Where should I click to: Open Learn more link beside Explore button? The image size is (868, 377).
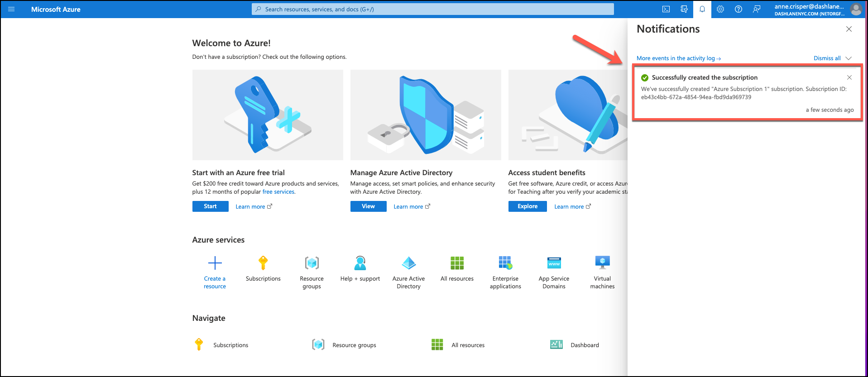[573, 206]
